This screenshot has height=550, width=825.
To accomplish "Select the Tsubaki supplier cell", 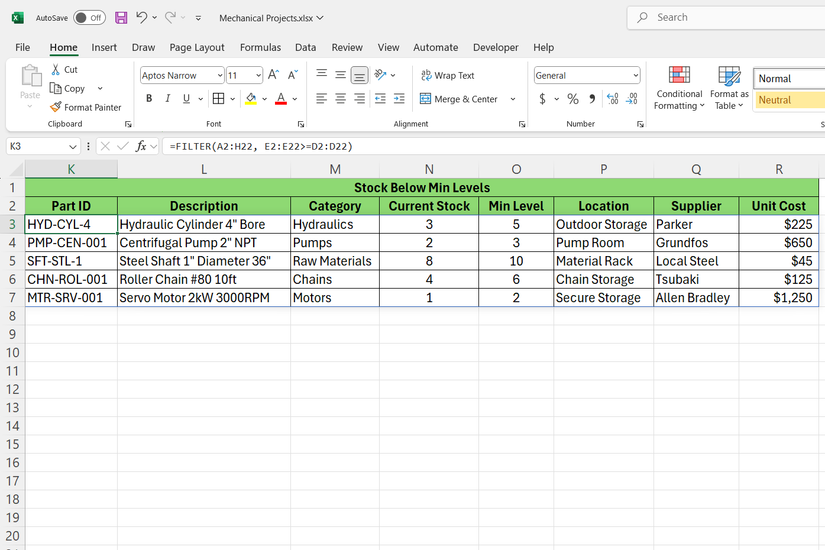I will [696, 279].
